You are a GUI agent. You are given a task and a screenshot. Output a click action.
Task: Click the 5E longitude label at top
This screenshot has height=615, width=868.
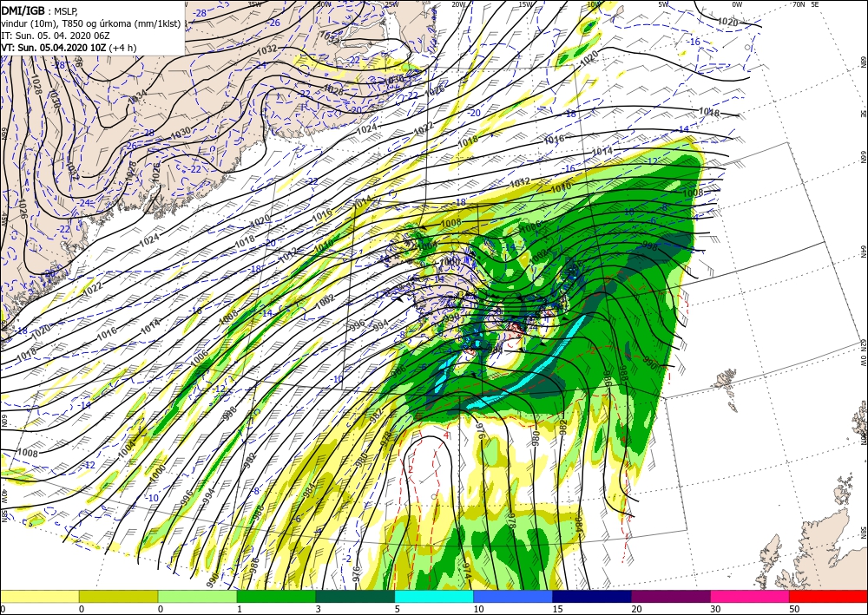815,3
